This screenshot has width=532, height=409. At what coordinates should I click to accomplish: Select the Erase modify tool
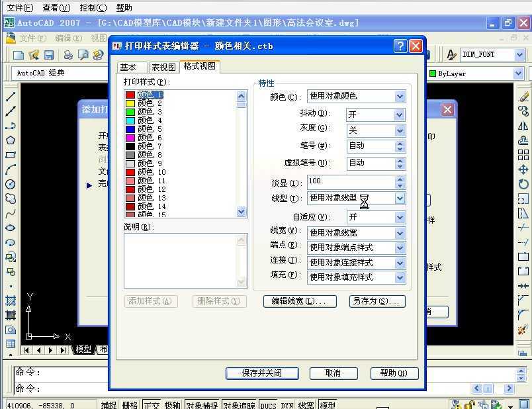coord(523,97)
